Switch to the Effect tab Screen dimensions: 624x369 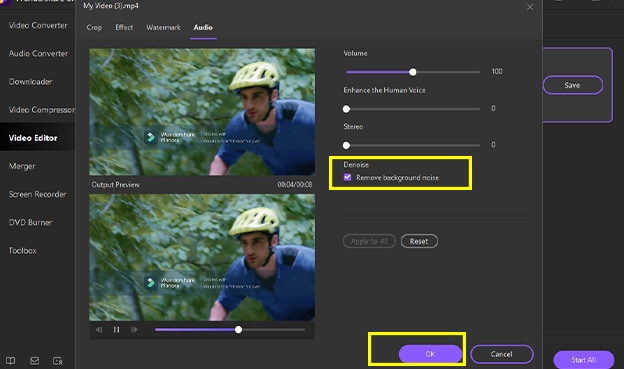click(124, 27)
